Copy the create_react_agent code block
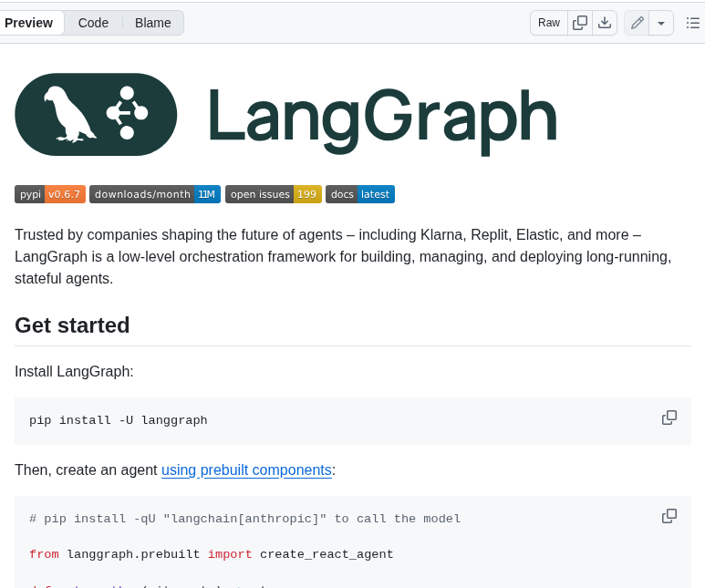Image resolution: width=705 pixels, height=588 pixels. [x=669, y=516]
